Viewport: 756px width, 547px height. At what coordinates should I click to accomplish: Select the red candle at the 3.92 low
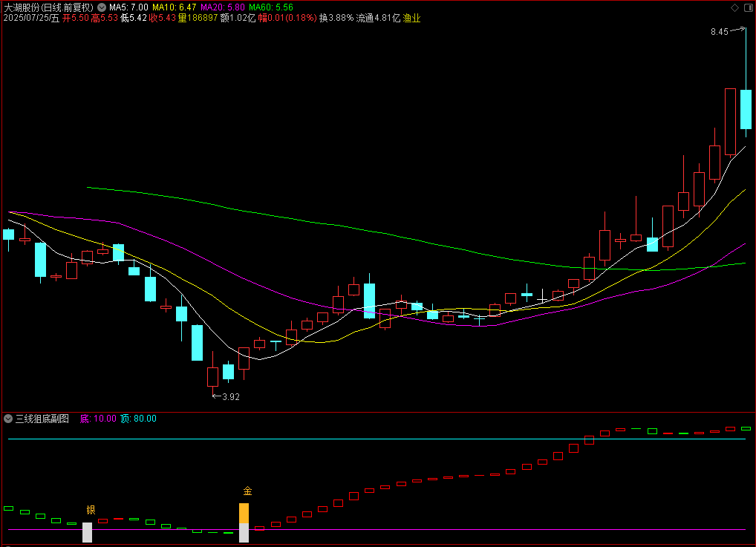(x=212, y=377)
